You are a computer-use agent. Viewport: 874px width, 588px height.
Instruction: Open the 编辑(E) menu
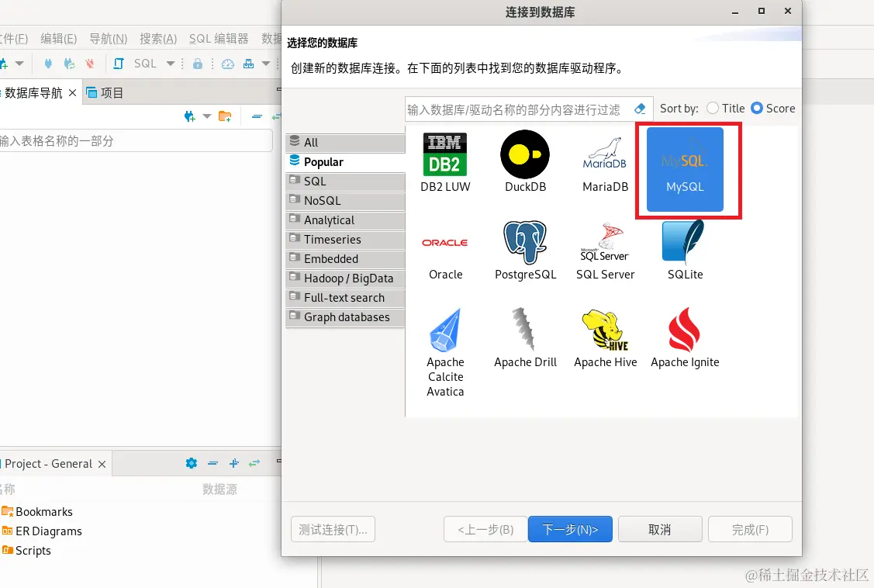click(58, 37)
